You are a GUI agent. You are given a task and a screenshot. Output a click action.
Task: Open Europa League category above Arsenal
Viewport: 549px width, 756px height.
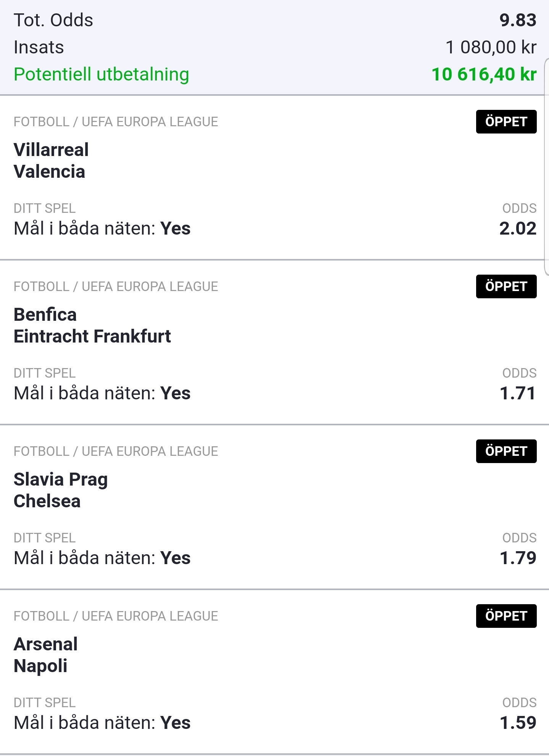tap(116, 616)
